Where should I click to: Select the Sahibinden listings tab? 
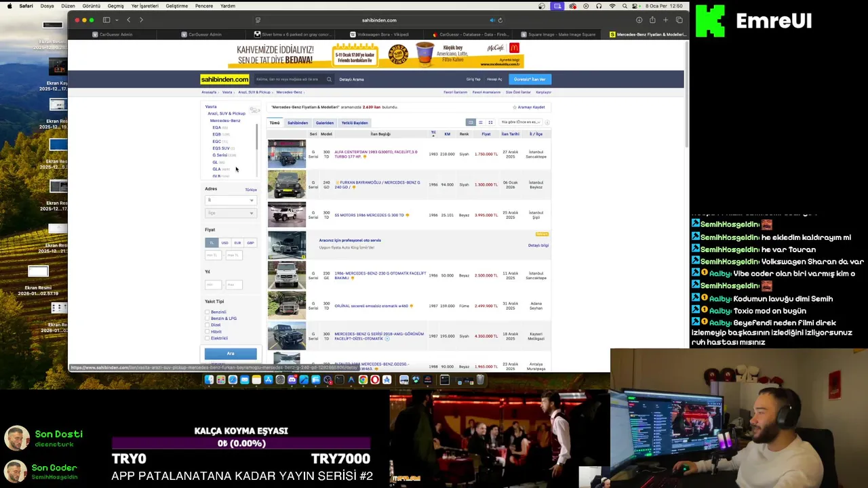(298, 123)
